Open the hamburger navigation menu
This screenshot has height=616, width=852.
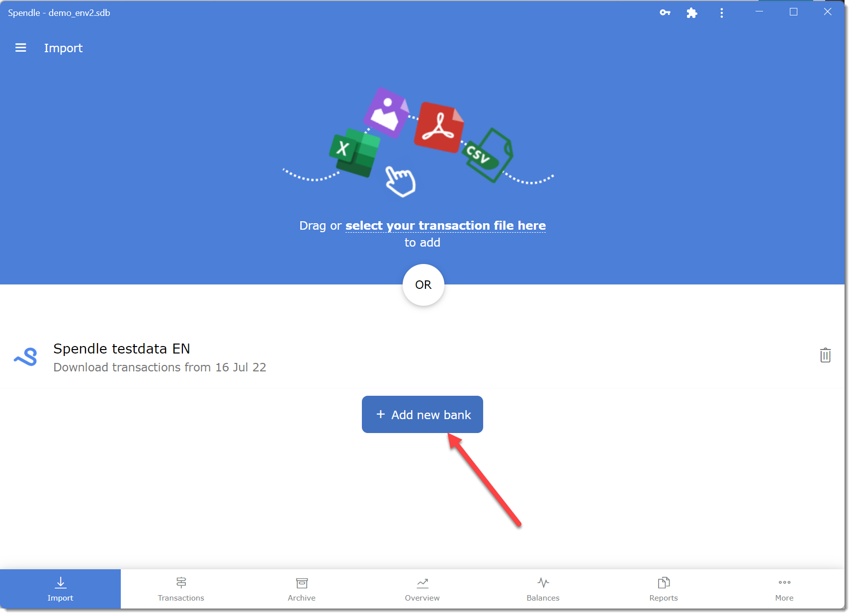click(20, 48)
